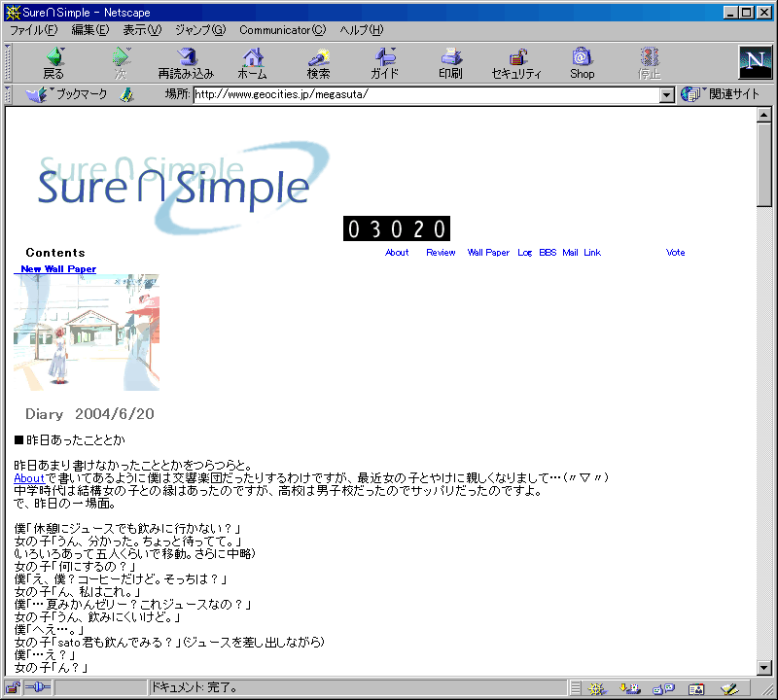Click the 停止 stop button
Viewport: 778px width, 700px height.
point(649,63)
